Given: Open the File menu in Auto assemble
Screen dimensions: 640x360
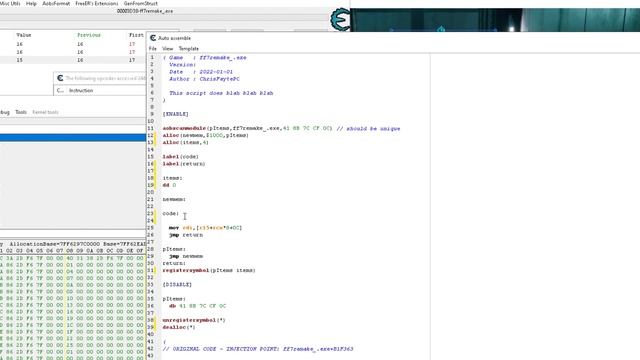Looking at the screenshot, I should coord(153,49).
